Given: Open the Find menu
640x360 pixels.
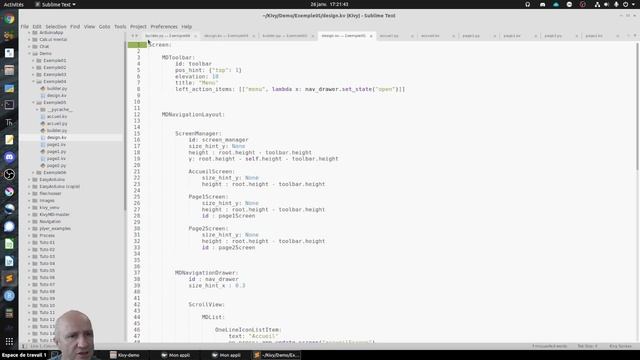Looking at the screenshot, I should coord(75,27).
